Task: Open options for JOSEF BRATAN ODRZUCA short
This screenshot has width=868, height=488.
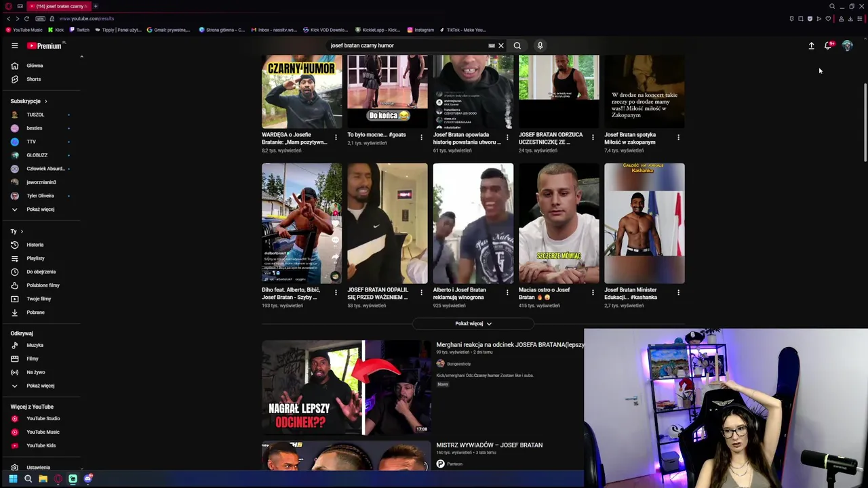Action: 593,138
